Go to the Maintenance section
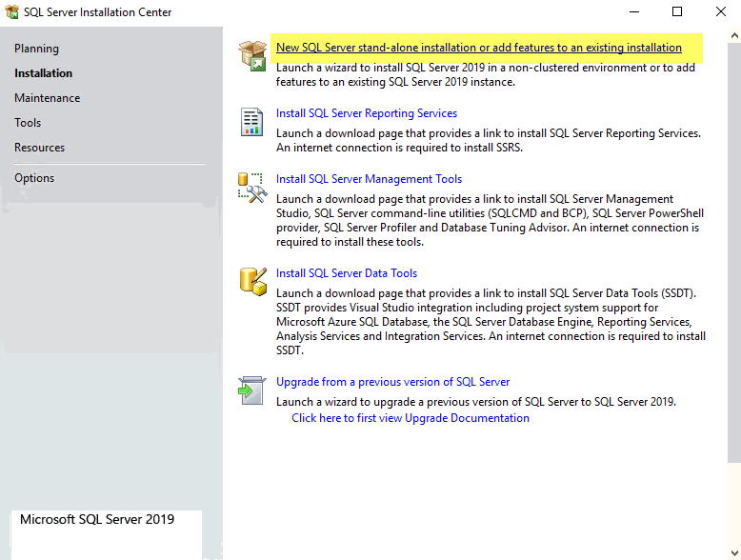The height and width of the screenshot is (560, 741). click(x=47, y=98)
